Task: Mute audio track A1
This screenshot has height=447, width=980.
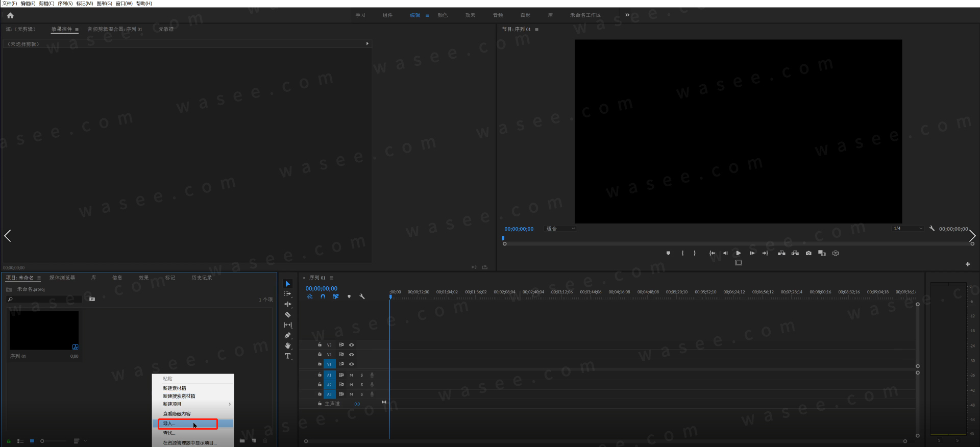Action: click(x=351, y=376)
